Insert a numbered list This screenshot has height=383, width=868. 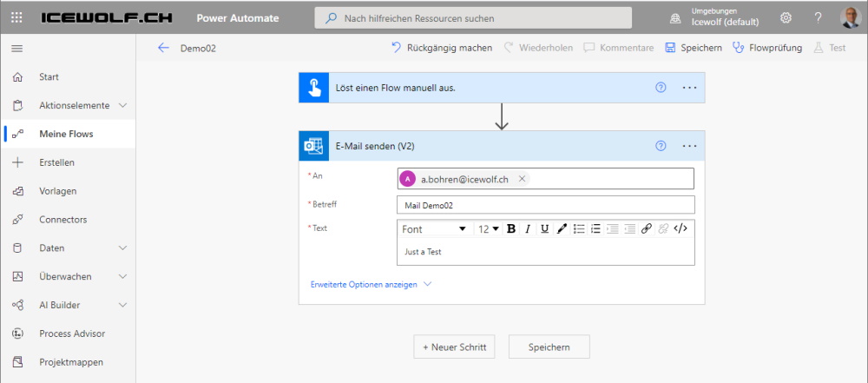(x=595, y=229)
